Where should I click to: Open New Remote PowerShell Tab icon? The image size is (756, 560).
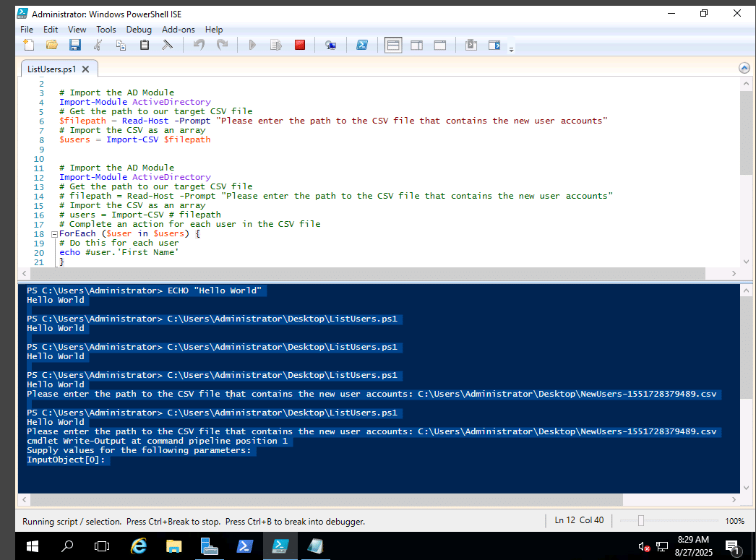[x=330, y=46]
